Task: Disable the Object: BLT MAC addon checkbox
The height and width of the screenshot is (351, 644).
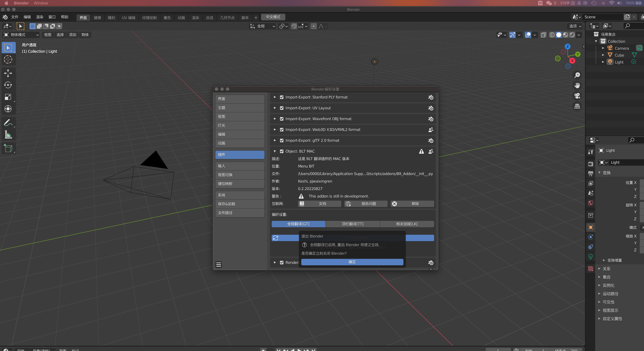Action: click(282, 151)
